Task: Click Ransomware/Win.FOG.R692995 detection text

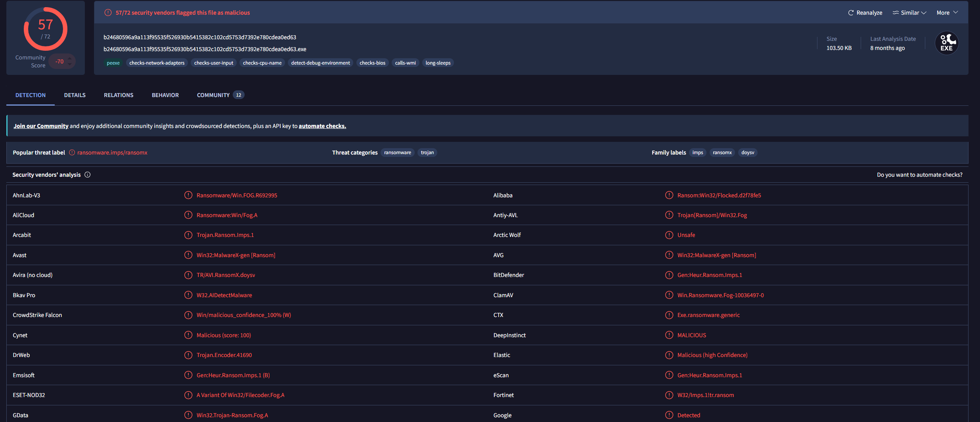Action: (237, 195)
